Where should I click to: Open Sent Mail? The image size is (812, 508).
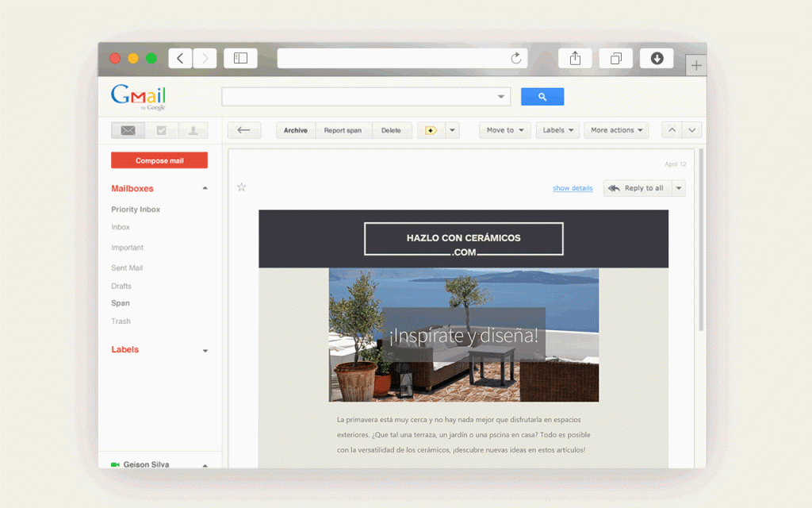[127, 268]
